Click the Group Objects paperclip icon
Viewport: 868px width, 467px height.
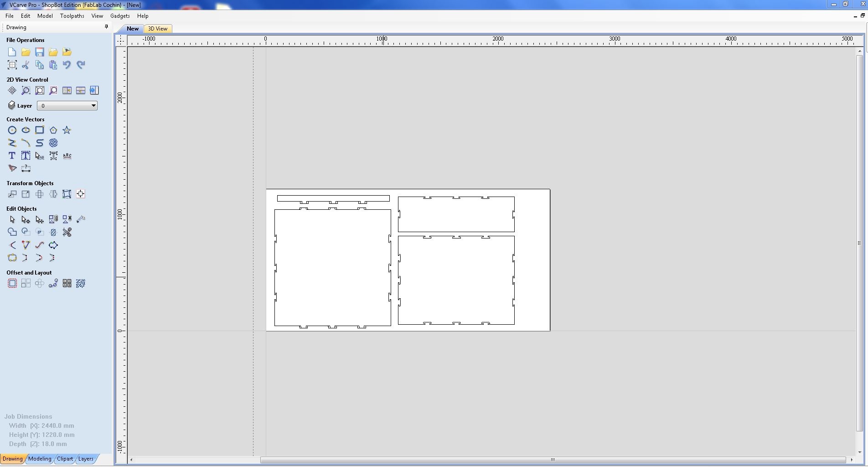click(x=53, y=220)
